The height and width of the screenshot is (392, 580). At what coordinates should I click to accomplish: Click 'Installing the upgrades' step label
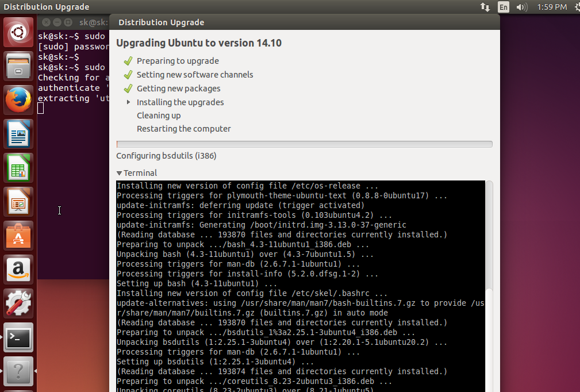180,102
